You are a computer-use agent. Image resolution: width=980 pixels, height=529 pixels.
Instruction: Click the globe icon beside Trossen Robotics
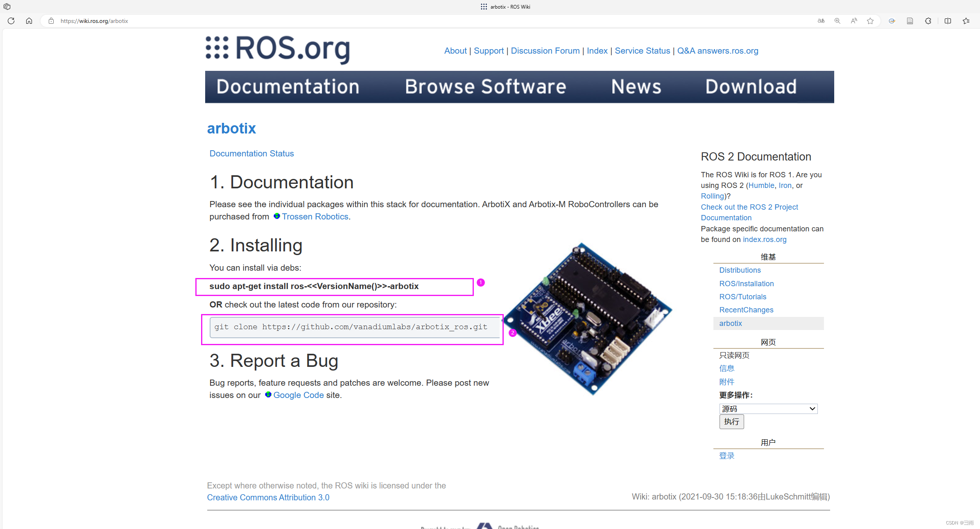[277, 216]
